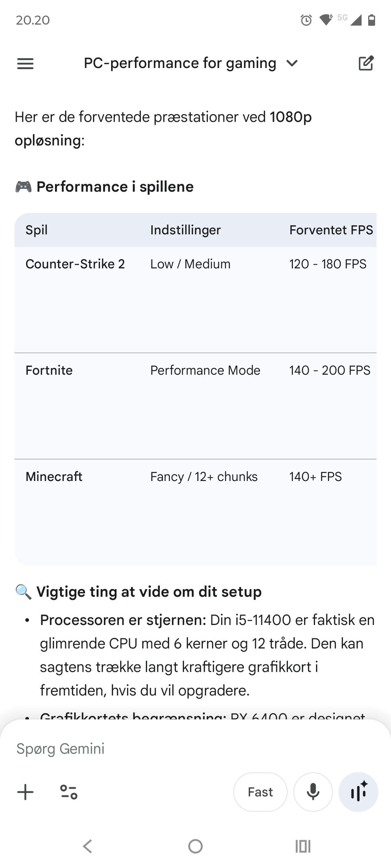Open the hamburger side menu
Image resolution: width=391 pixels, height=868 pixels.
[x=25, y=63]
